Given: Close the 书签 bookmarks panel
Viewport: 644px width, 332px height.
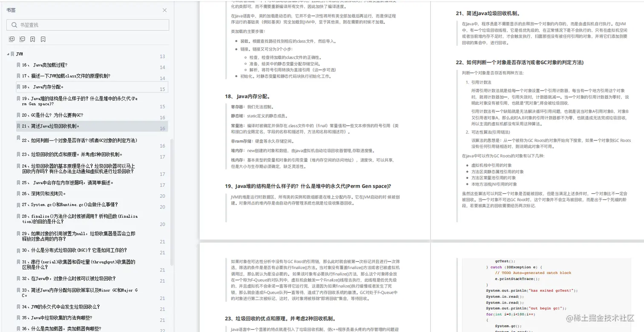Looking at the screenshot, I should point(164,10).
